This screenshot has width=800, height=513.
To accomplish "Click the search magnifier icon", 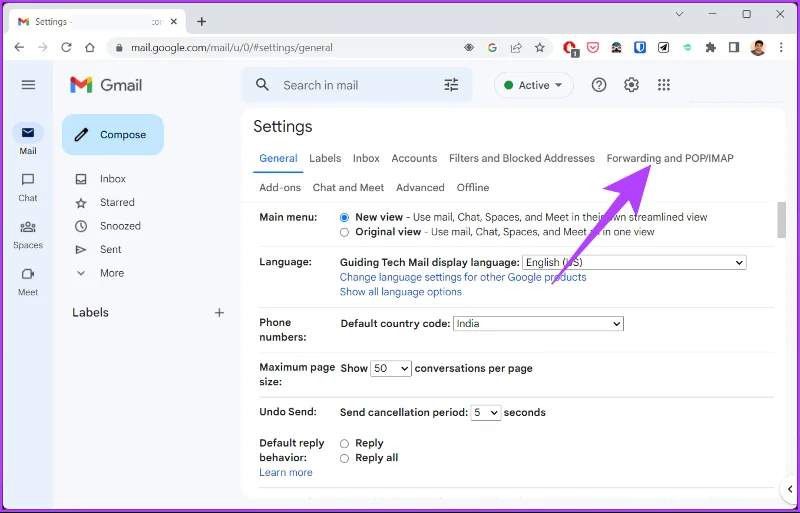I will [262, 85].
